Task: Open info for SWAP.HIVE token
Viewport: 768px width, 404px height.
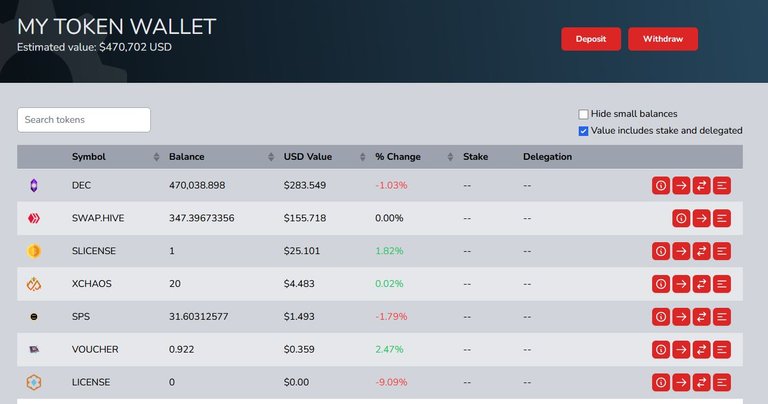Action: [x=681, y=218]
